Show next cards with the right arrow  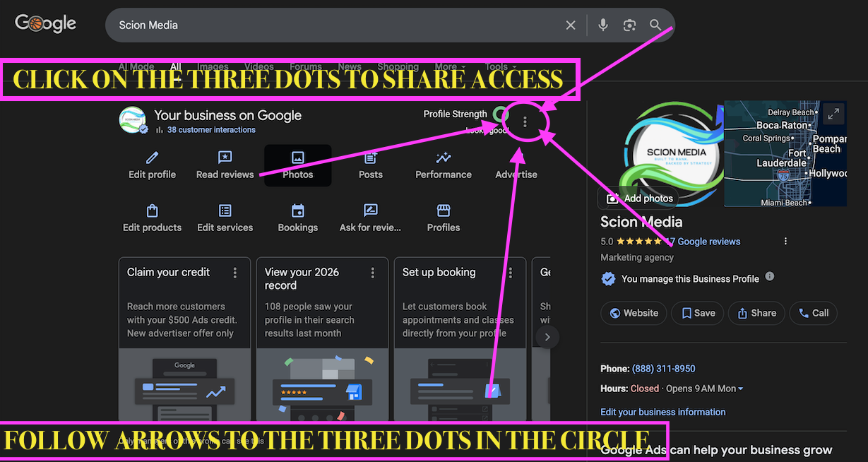coord(547,337)
